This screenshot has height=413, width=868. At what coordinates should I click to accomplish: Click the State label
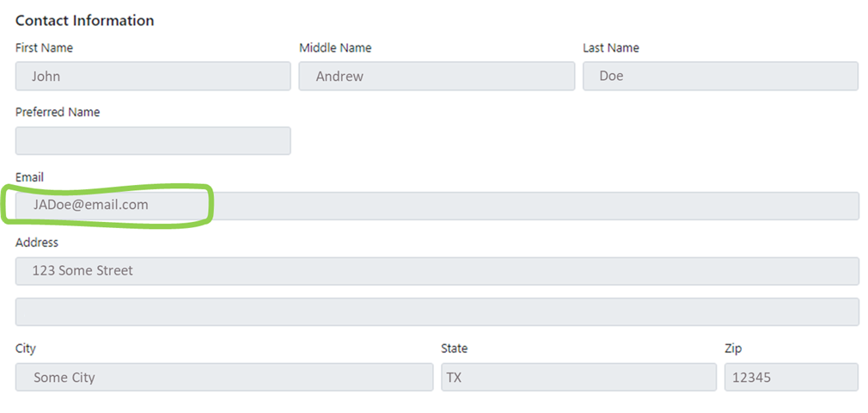tap(455, 348)
